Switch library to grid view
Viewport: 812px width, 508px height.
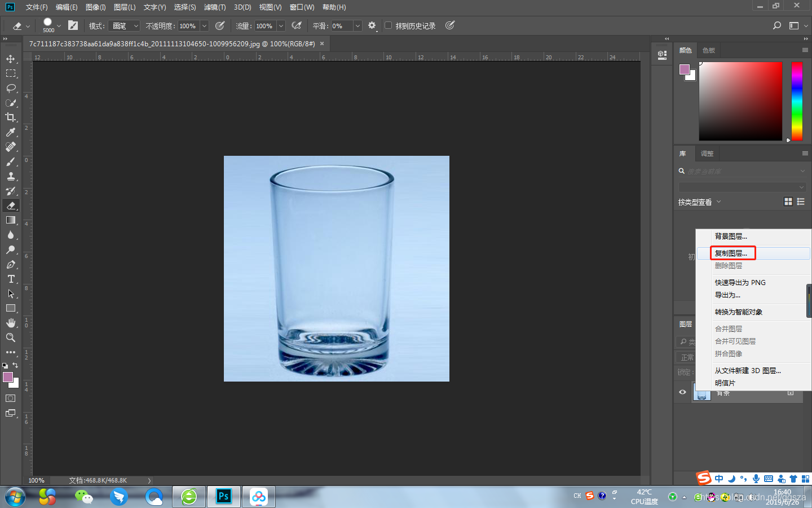coord(788,202)
